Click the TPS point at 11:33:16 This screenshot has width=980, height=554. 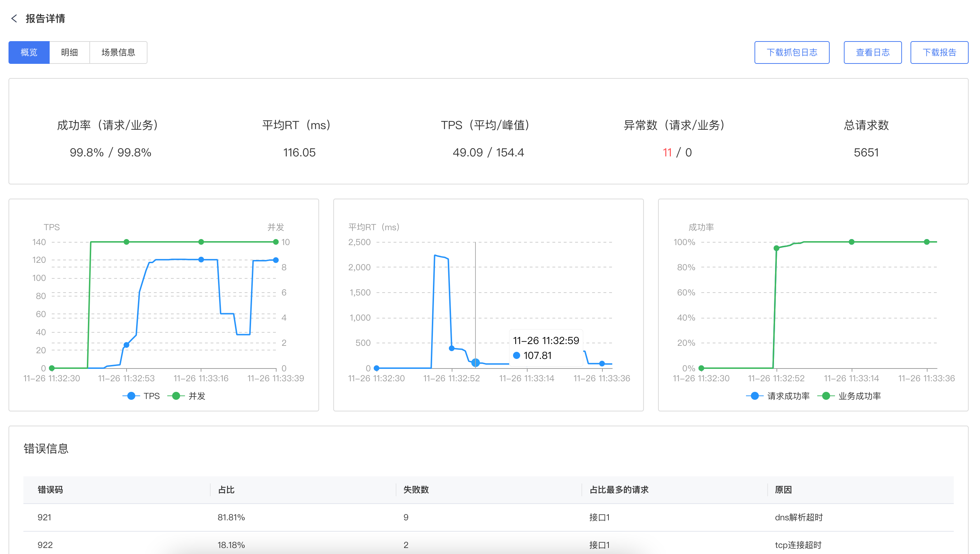pos(201,260)
